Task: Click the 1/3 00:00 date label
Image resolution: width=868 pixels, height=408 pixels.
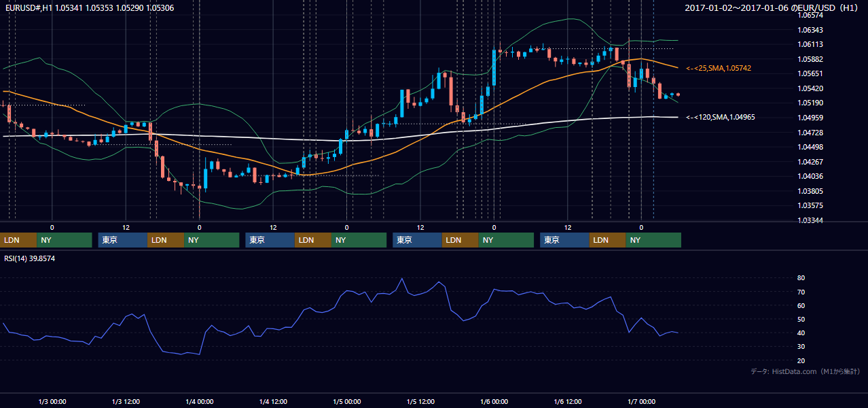Action: (52, 401)
